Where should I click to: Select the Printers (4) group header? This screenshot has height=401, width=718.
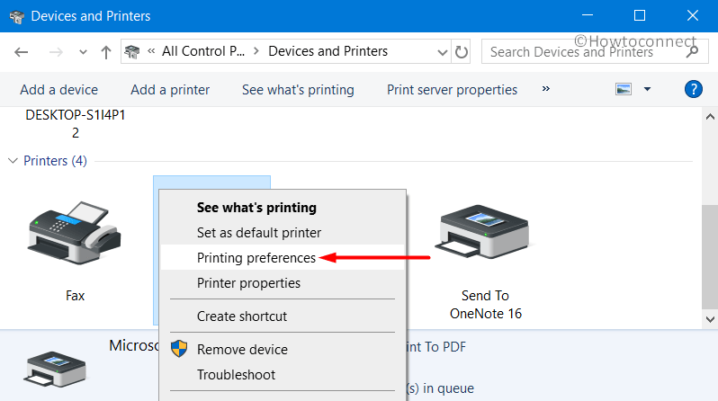[55, 161]
